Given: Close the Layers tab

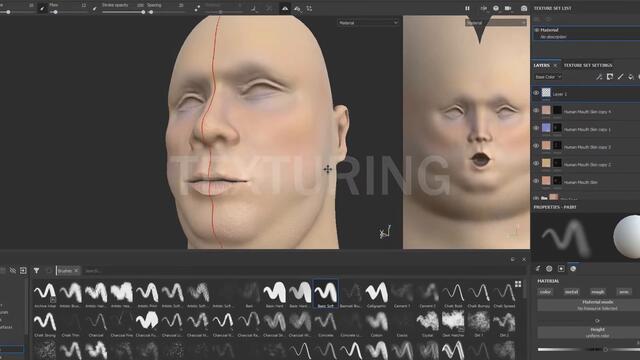Looking at the screenshot, I should pos(555,65).
